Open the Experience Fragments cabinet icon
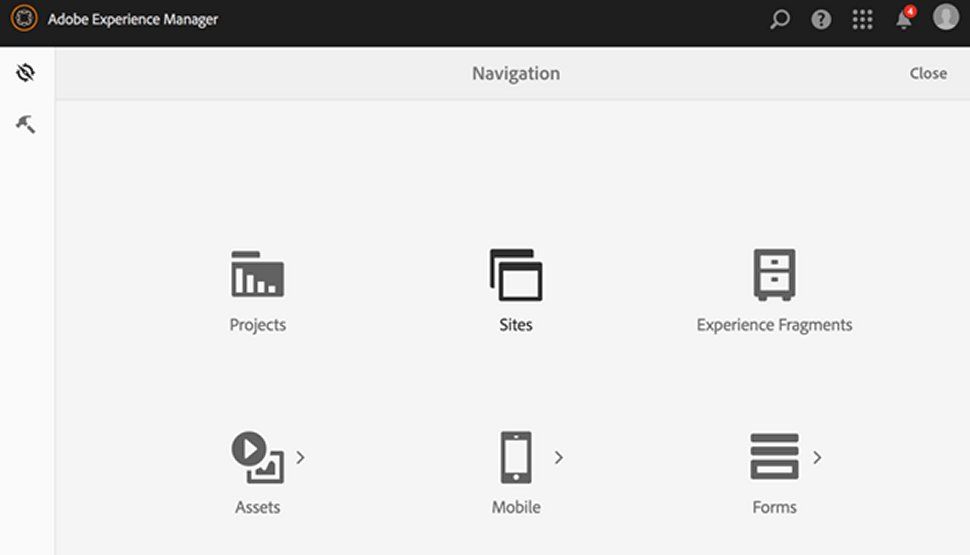 (775, 275)
